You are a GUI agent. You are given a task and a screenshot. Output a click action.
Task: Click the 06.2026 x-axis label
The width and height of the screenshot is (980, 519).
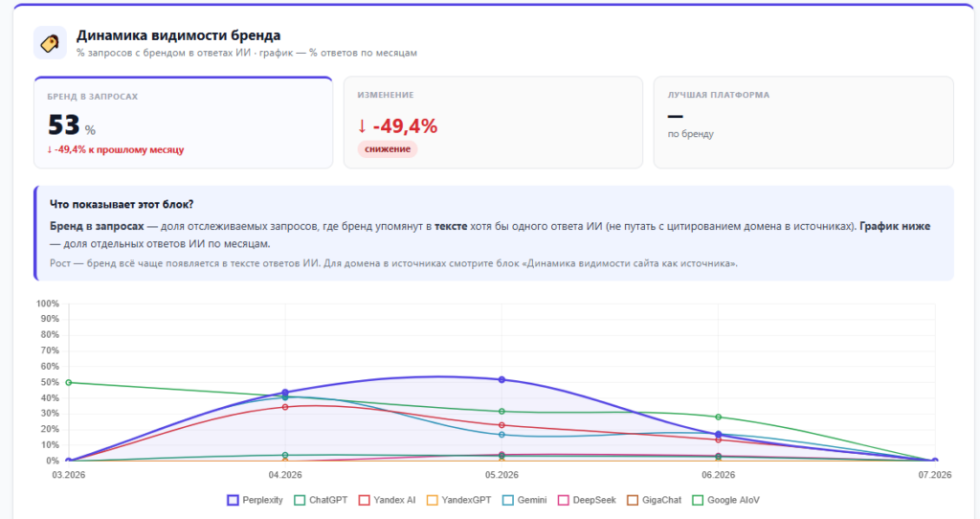718,475
